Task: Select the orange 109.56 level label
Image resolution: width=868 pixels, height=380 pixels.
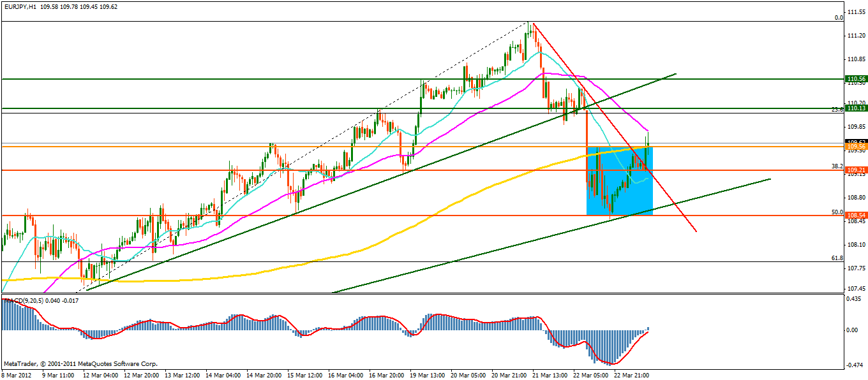Action: (x=855, y=147)
